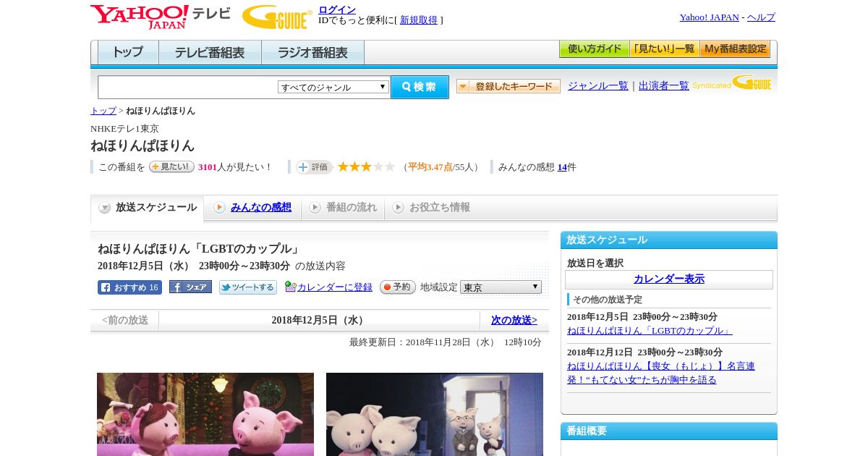
Task: Click the 評価 rating plus button
Action: pos(314,167)
